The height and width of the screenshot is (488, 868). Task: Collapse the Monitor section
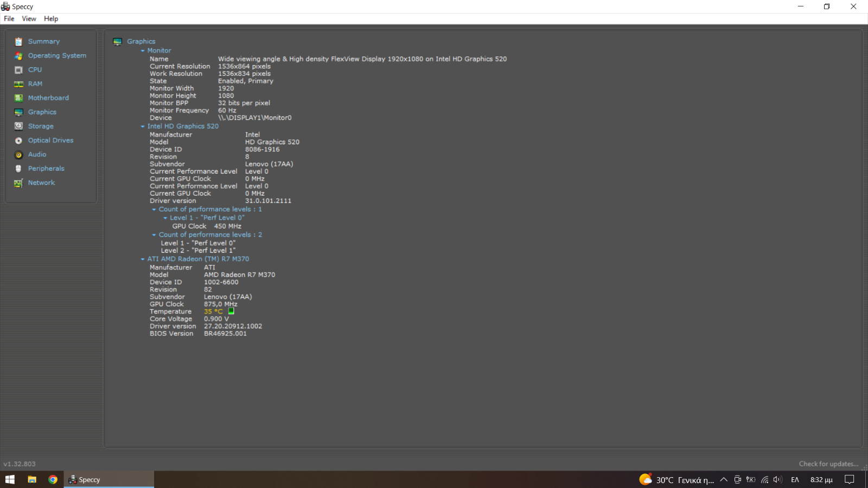pos(143,51)
